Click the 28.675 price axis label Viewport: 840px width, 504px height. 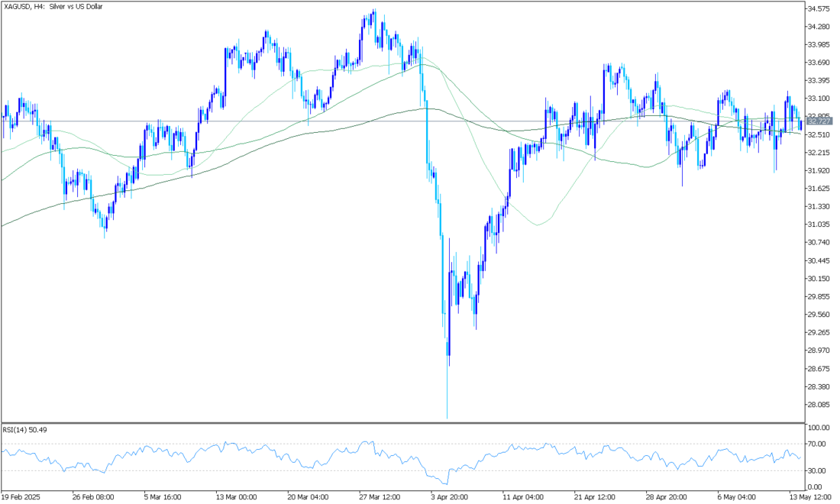[x=819, y=369]
